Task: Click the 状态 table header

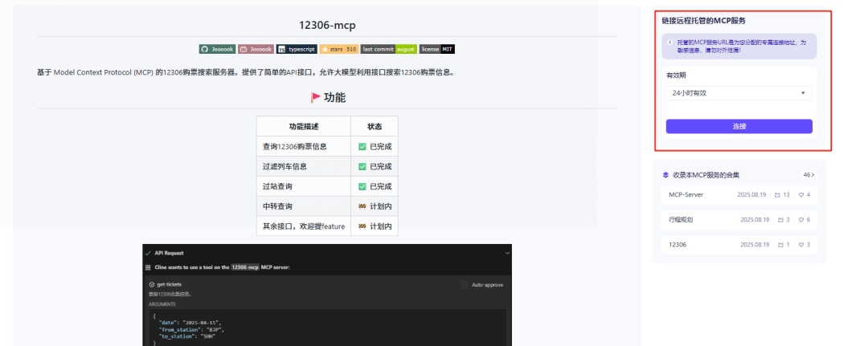Action: point(375,127)
